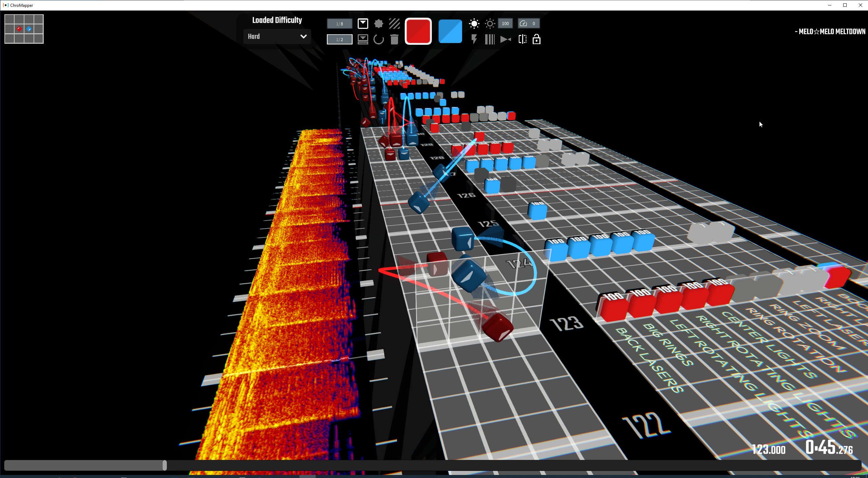Click the mirror selection icon

tap(522, 39)
